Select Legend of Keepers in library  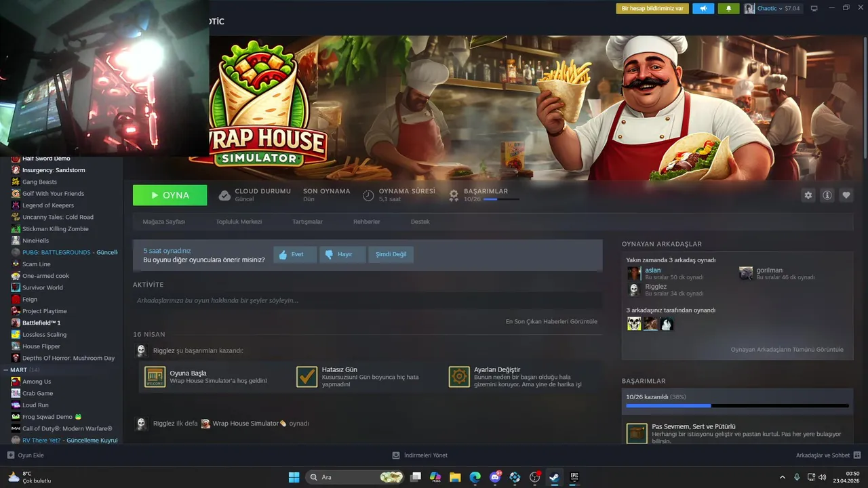click(x=48, y=205)
